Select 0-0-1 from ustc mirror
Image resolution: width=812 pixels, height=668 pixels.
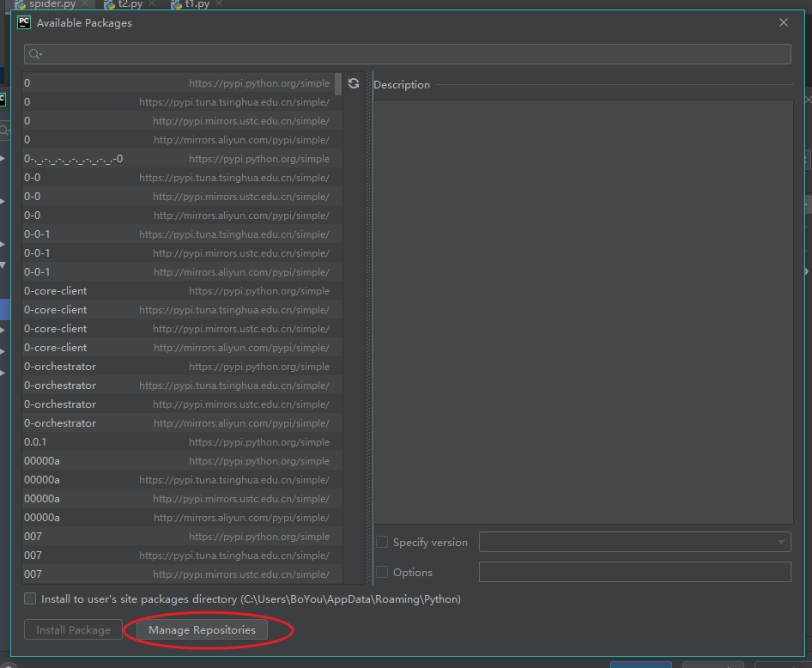pos(182,252)
